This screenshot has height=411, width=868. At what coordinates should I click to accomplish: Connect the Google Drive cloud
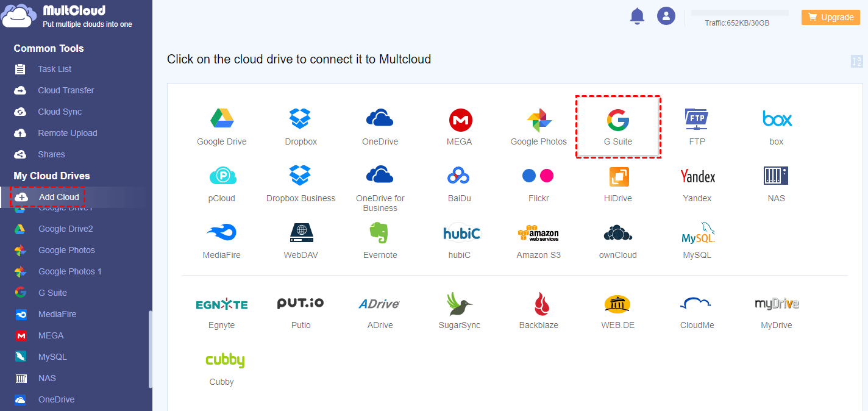222,127
